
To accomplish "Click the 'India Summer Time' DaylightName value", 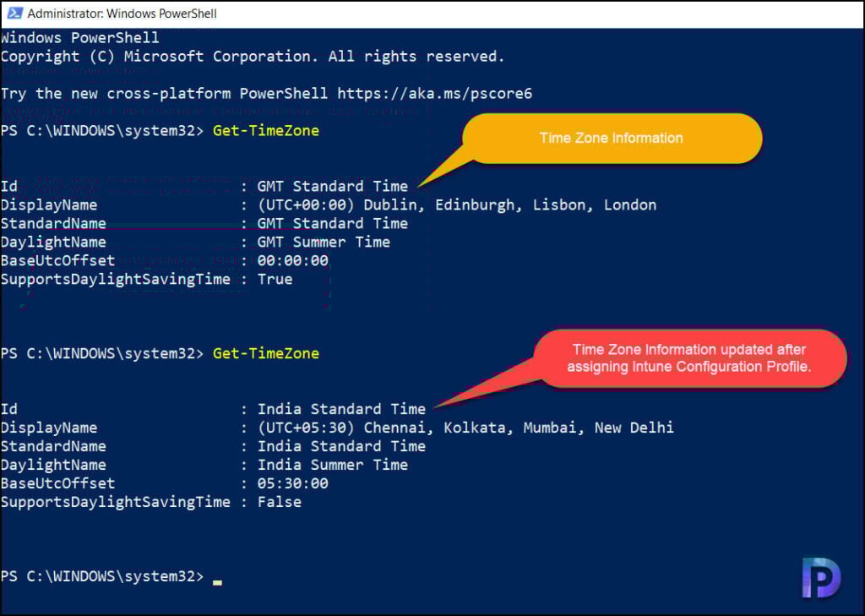I will (333, 465).
